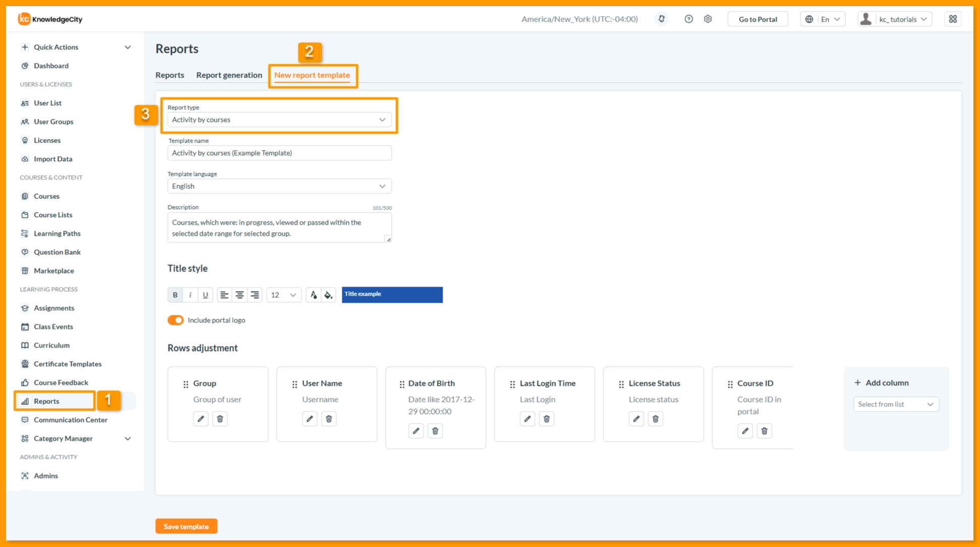Edit the Course ID column
Screen dimensions: 980x547
(x=745, y=431)
